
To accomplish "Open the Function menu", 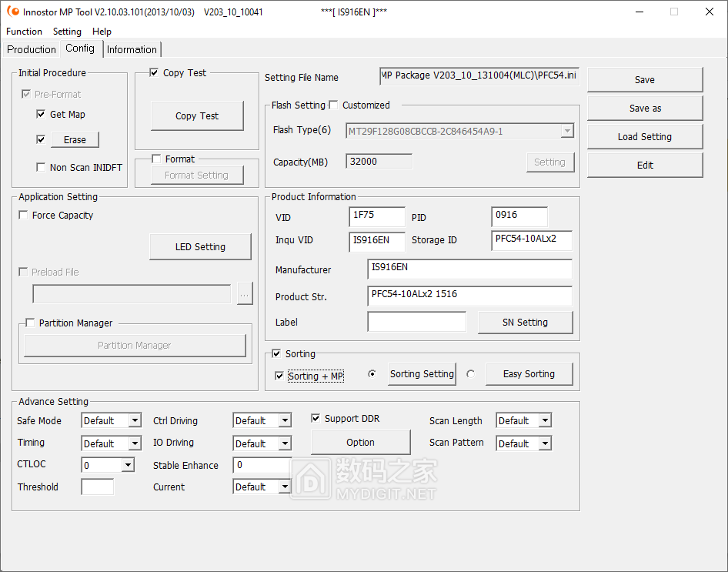I will (x=24, y=31).
